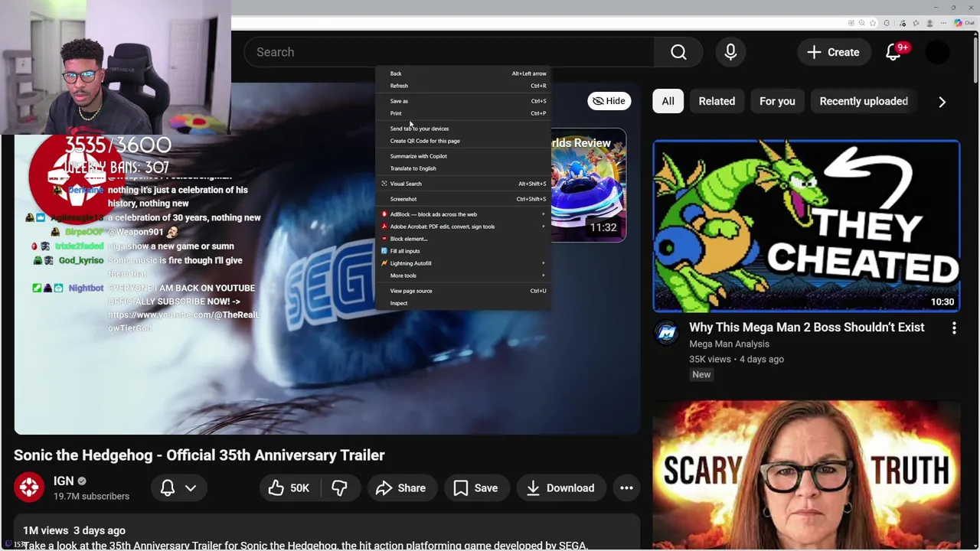Image resolution: width=980 pixels, height=551 pixels.
Task: Share the Sonic anniversary trailer
Action: point(400,487)
